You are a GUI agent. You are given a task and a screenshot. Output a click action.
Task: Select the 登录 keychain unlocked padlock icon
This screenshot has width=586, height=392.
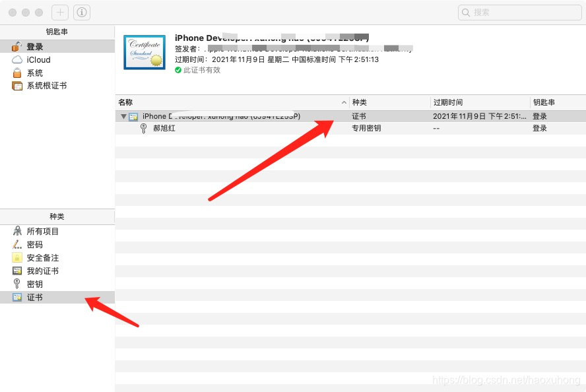[16, 47]
